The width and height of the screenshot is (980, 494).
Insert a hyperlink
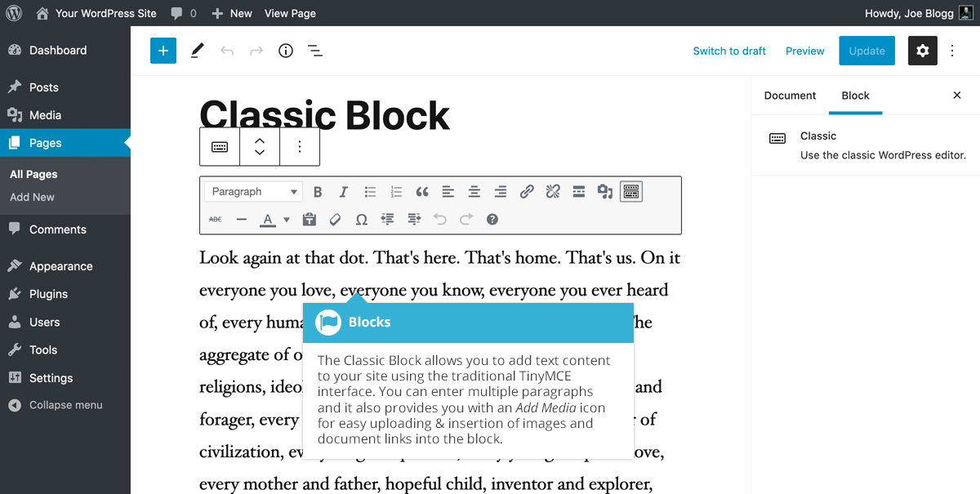pyautogui.click(x=527, y=191)
